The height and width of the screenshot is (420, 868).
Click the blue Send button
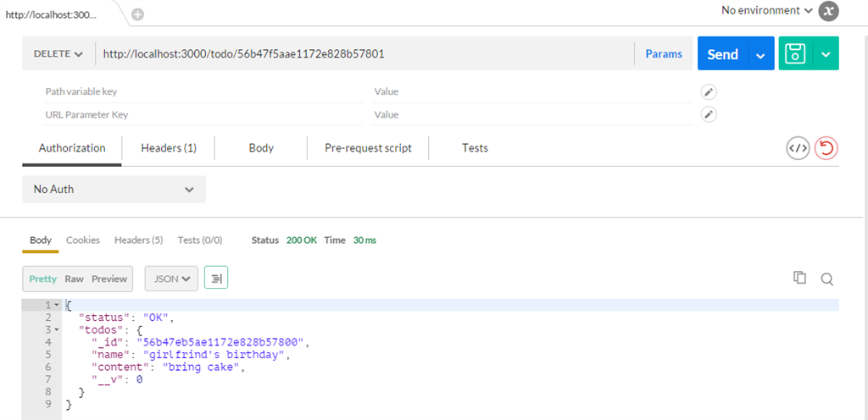click(x=722, y=54)
